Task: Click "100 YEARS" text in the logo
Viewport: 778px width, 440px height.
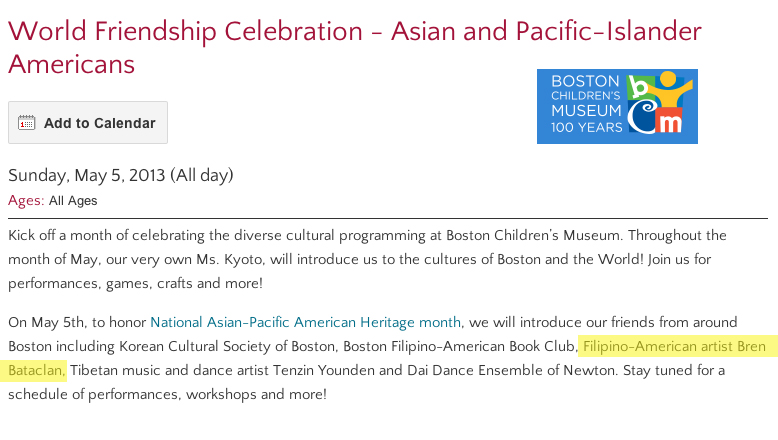Action: [586, 127]
